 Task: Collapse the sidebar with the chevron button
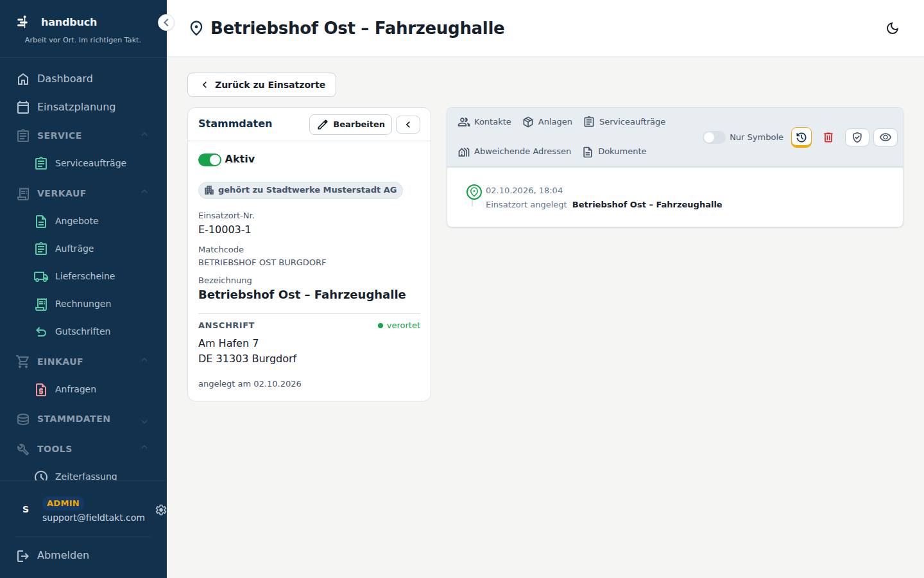tap(166, 22)
